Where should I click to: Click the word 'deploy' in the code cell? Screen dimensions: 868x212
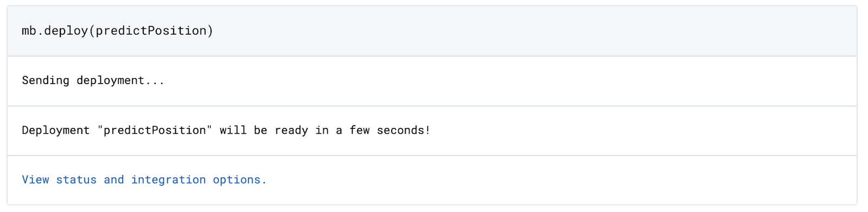[x=66, y=31]
